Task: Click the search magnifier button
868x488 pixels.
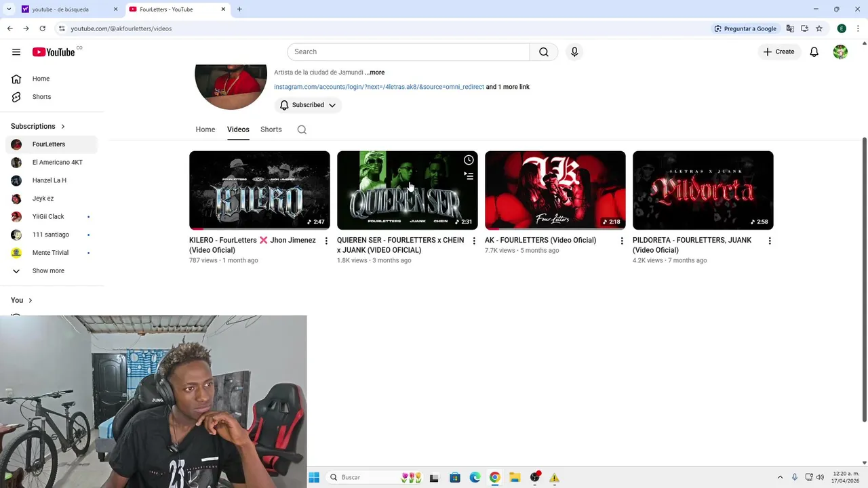Action: coord(544,52)
